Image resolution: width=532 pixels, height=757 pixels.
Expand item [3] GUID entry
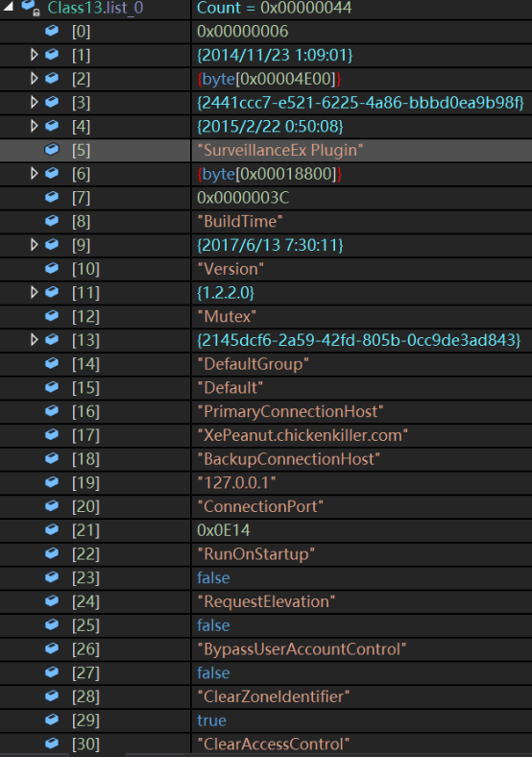click(34, 102)
